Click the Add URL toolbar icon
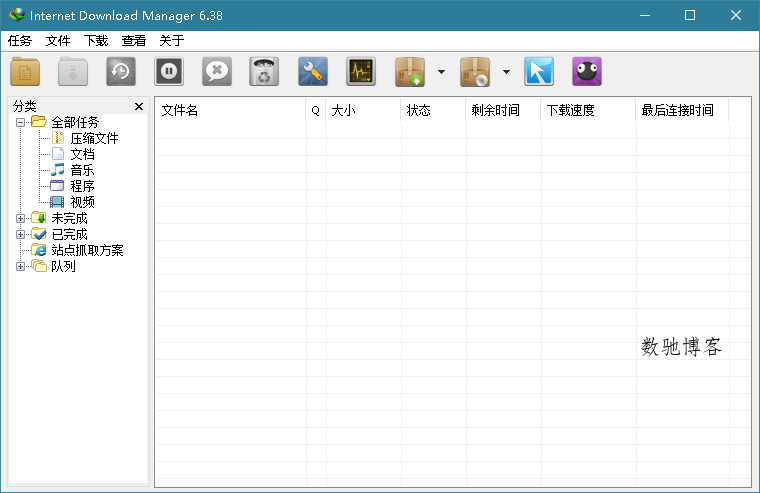Viewport: 760px width, 493px height. pyautogui.click(x=25, y=72)
